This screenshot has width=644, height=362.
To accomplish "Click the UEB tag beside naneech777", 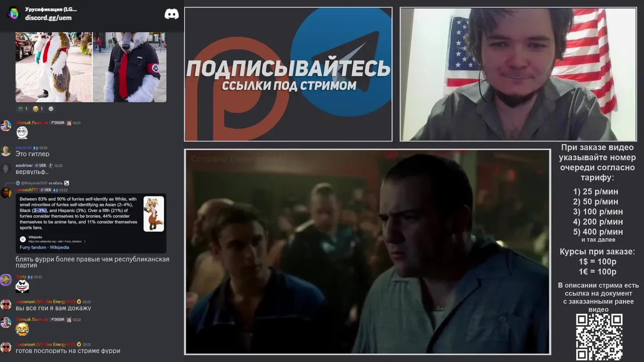I will click(46, 190).
